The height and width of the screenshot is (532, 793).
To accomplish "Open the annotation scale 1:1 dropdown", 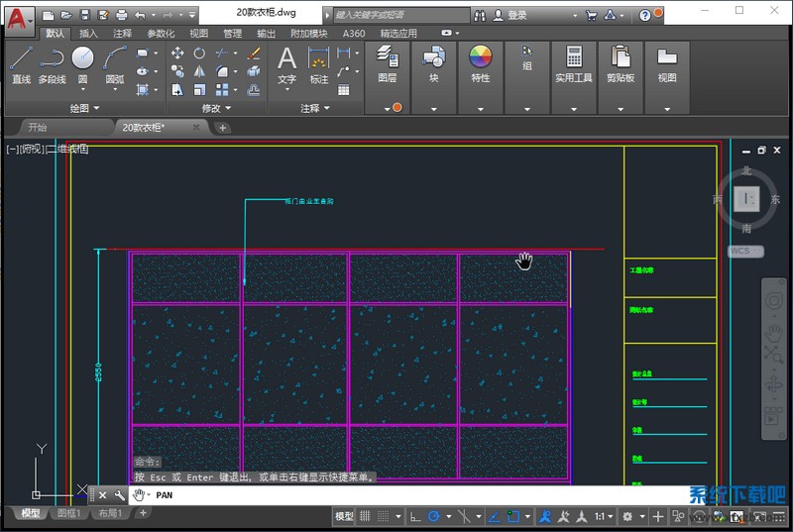I will pyautogui.click(x=603, y=516).
